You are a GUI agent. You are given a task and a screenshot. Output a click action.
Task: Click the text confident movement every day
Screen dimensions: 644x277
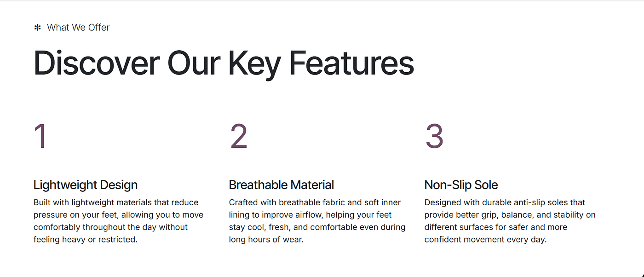pyautogui.click(x=485, y=240)
